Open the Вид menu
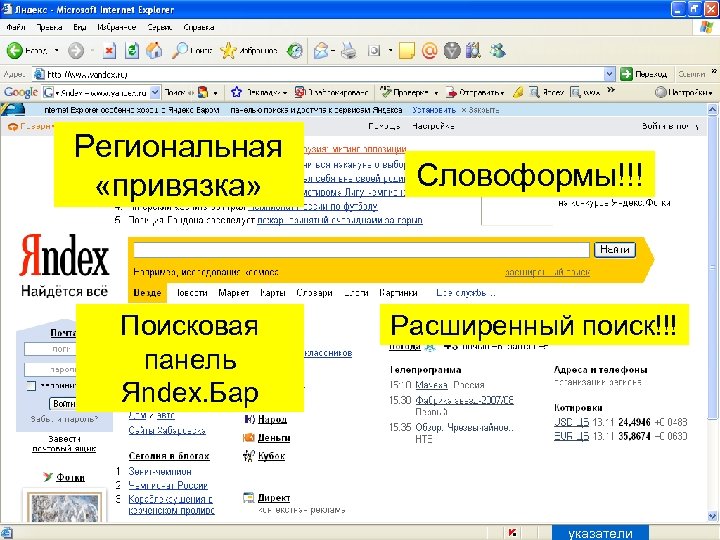 (80, 27)
